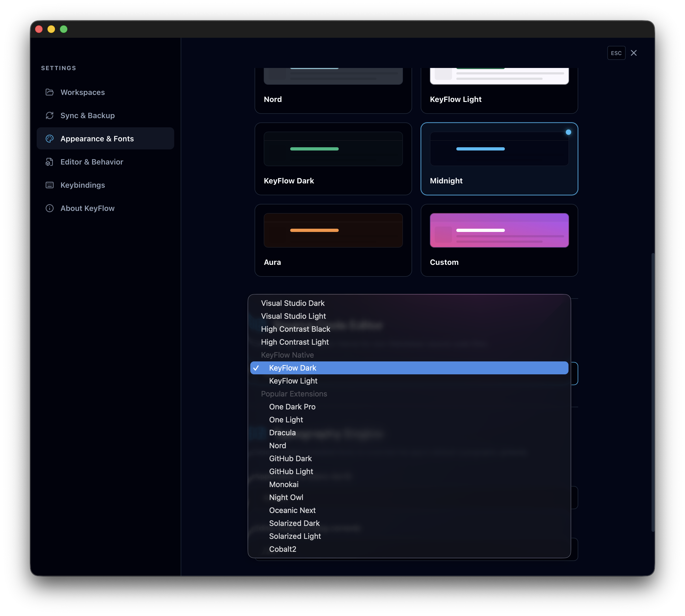
Task: Click the Workspaces folder icon
Action: (x=50, y=92)
